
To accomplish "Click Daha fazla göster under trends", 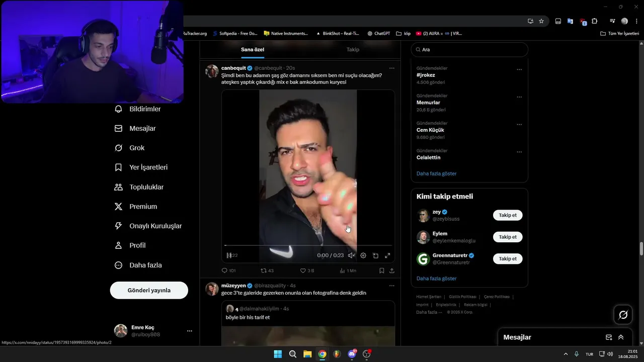I will tap(437, 173).
